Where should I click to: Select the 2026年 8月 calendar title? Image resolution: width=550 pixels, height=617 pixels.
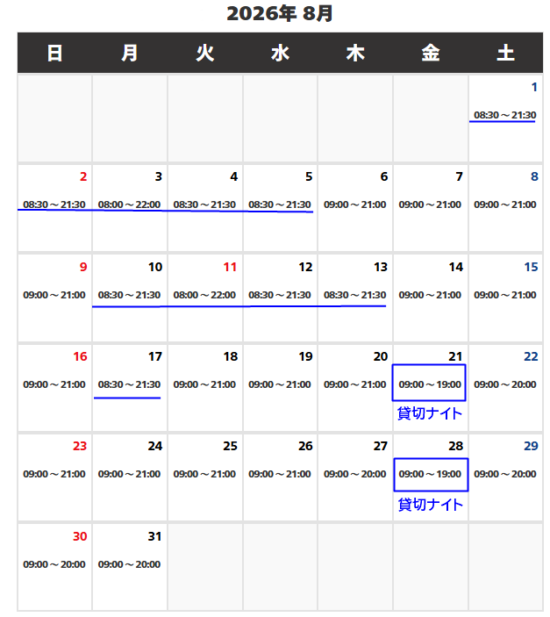click(280, 14)
